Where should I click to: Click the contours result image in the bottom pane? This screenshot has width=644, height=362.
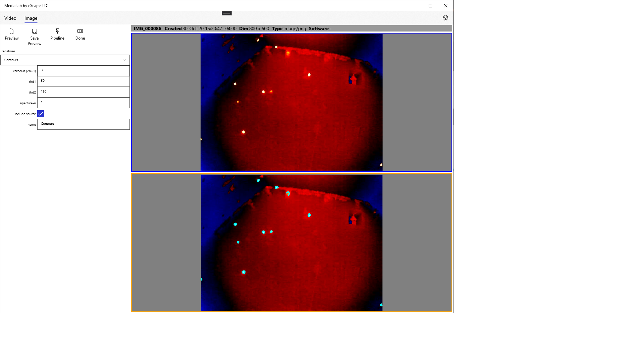click(291, 243)
